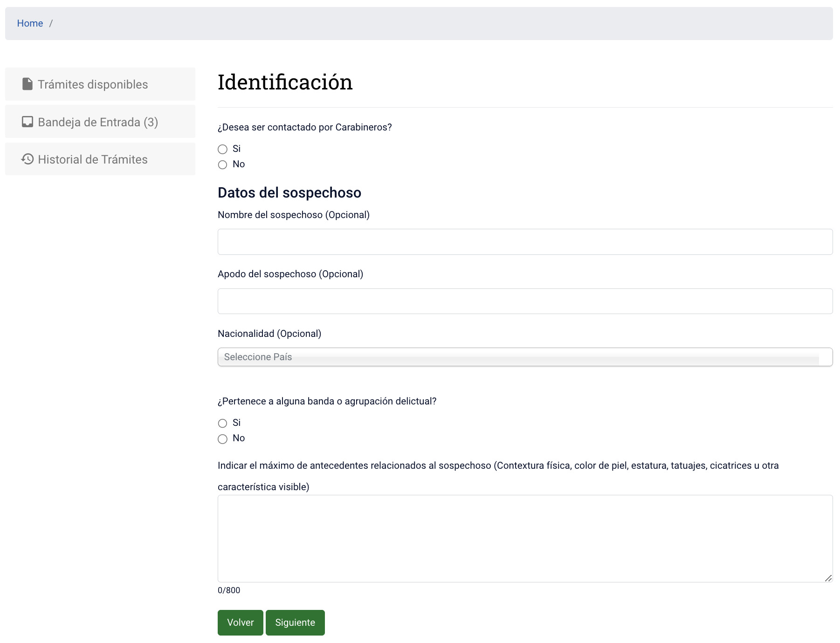840x643 pixels.
Task: Click the inbox icon beside Bandeja de Entrada
Action: click(x=27, y=122)
